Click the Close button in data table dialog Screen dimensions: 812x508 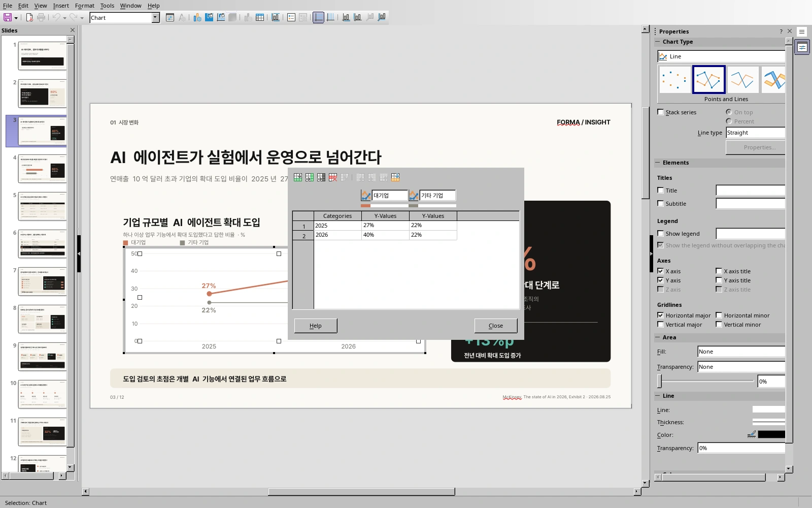[496, 326]
